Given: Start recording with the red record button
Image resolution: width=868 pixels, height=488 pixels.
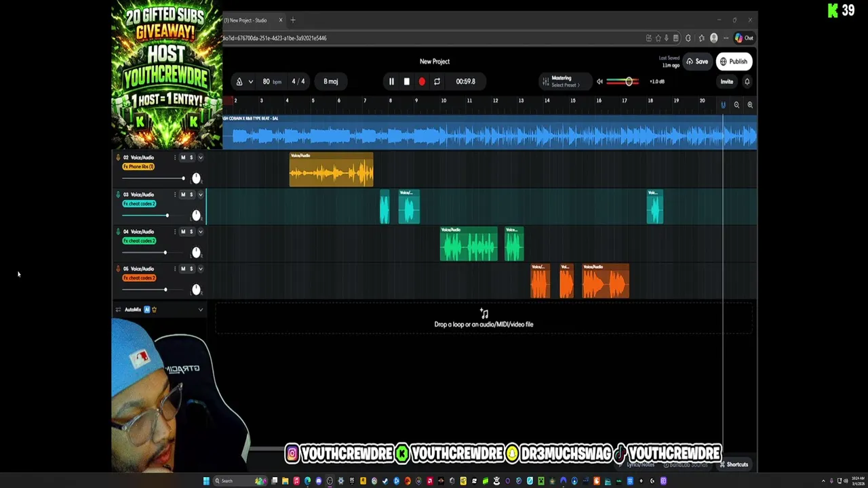Looking at the screenshot, I should coord(422,81).
